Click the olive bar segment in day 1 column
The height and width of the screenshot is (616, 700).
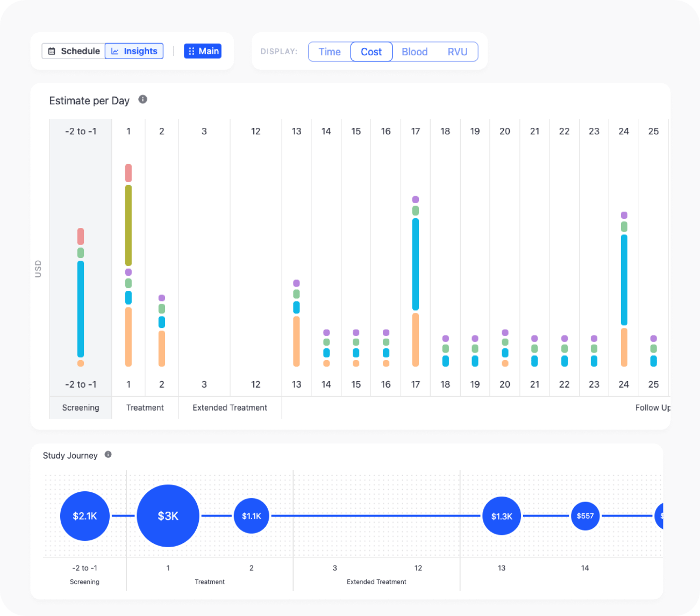click(128, 225)
